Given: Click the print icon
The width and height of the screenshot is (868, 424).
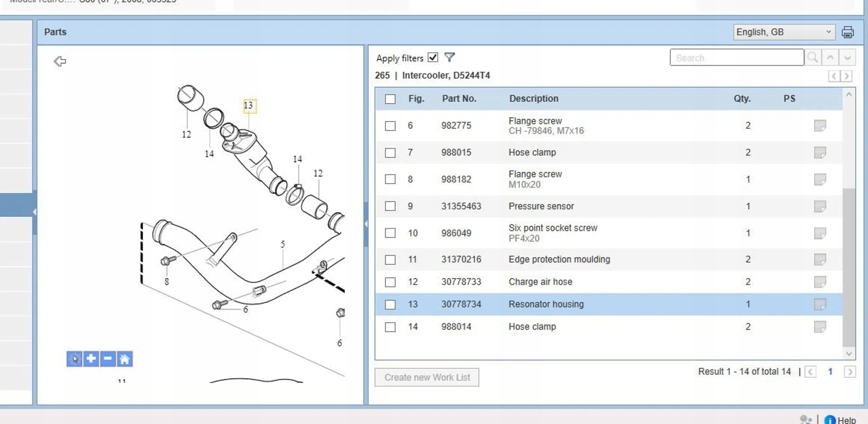Looking at the screenshot, I should click(847, 32).
